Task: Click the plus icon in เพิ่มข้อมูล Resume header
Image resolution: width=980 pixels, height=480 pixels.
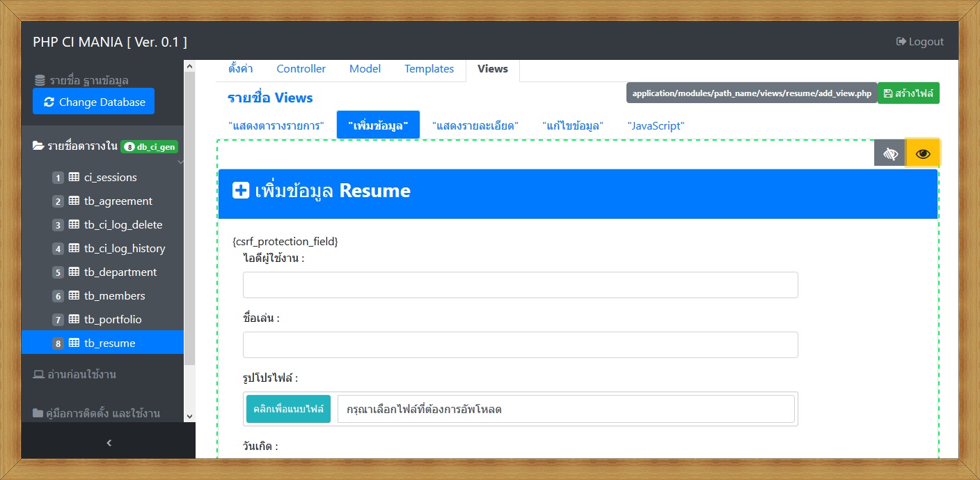Action: pos(240,190)
